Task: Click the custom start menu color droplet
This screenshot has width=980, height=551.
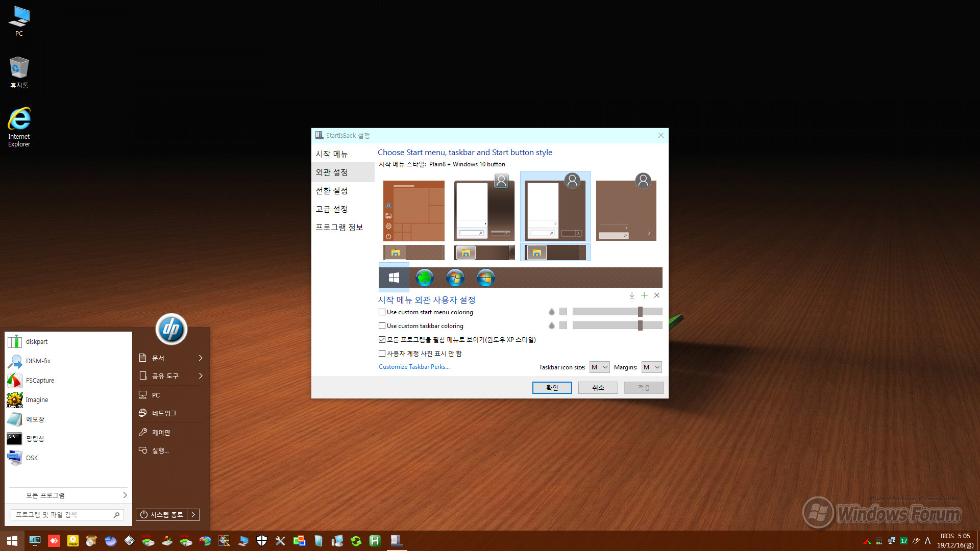Action: [x=551, y=312]
